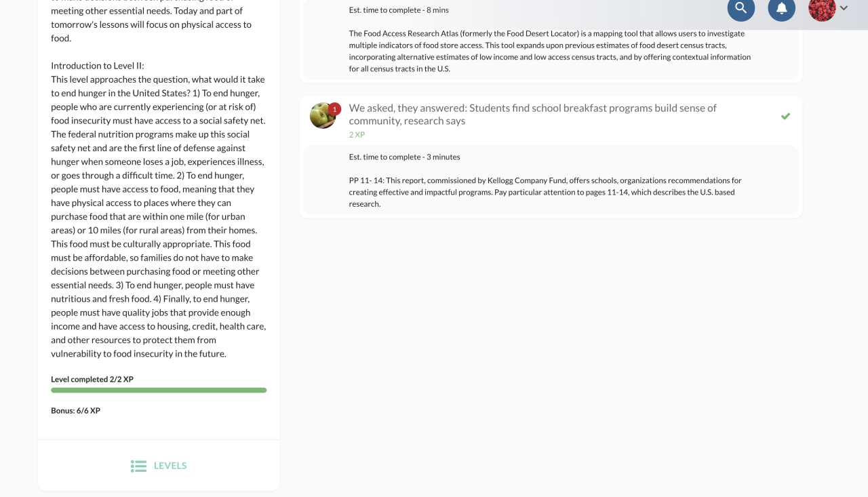Click the list icon beside LEVELS
The width and height of the screenshot is (868, 497).
[x=138, y=466]
